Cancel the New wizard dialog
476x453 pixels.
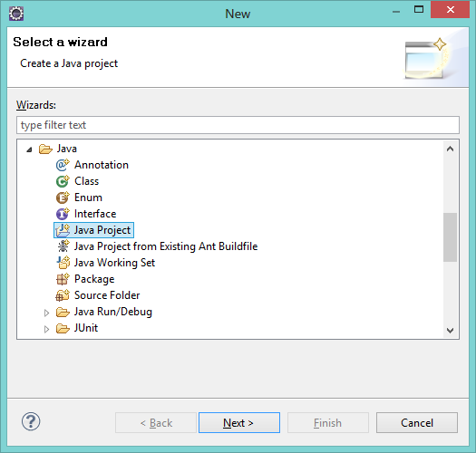[417, 423]
